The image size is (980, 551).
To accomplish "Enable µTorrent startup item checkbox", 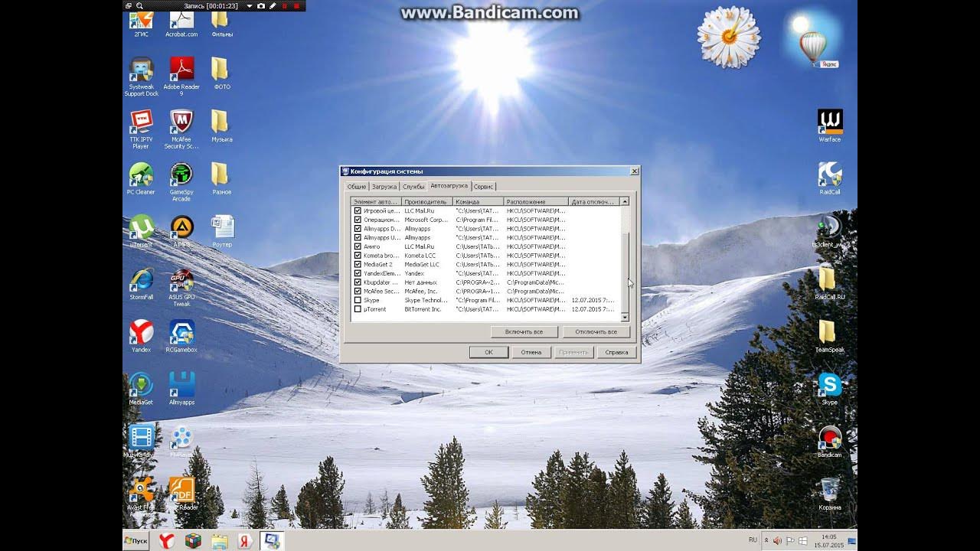I will click(x=358, y=309).
